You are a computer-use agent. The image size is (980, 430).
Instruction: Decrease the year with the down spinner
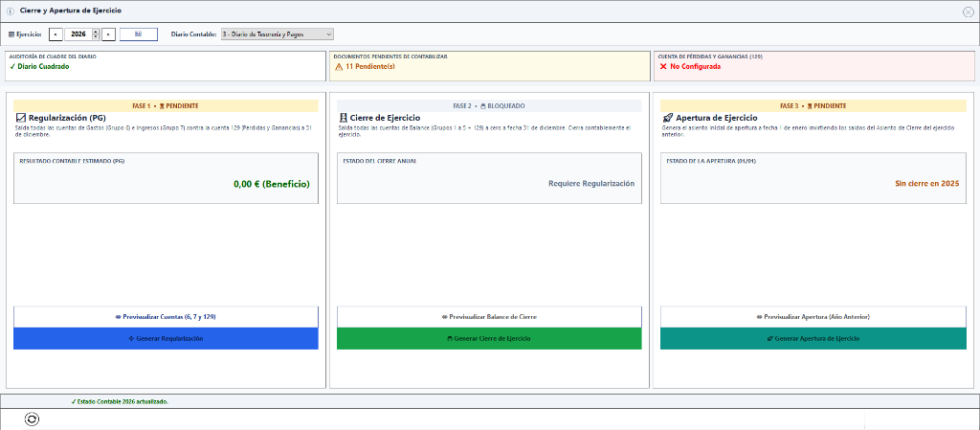coord(96,37)
